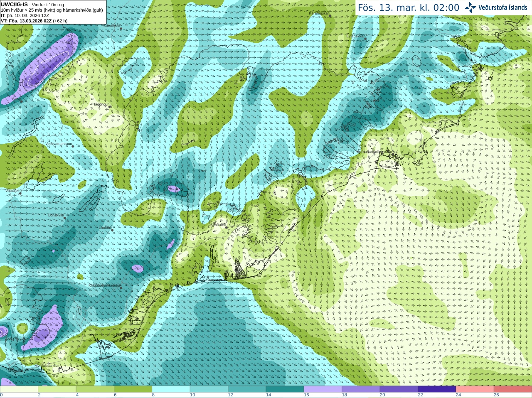
Task: Click the white gust contour near Setur
Action: click(47, 69)
